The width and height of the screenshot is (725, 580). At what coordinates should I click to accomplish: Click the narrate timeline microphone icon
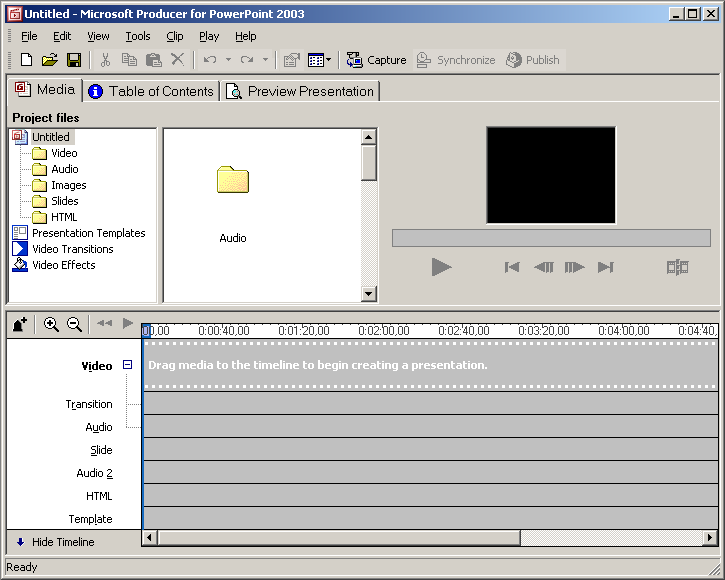pyautogui.click(x=20, y=324)
